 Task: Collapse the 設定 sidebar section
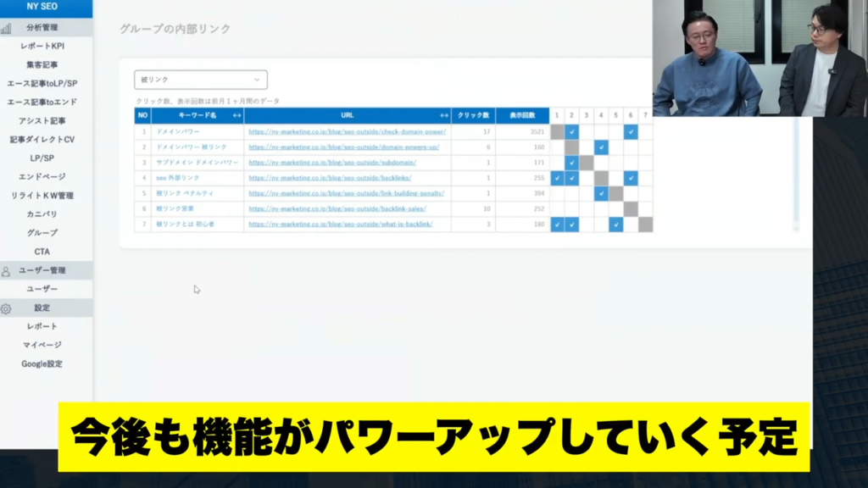[x=42, y=308]
